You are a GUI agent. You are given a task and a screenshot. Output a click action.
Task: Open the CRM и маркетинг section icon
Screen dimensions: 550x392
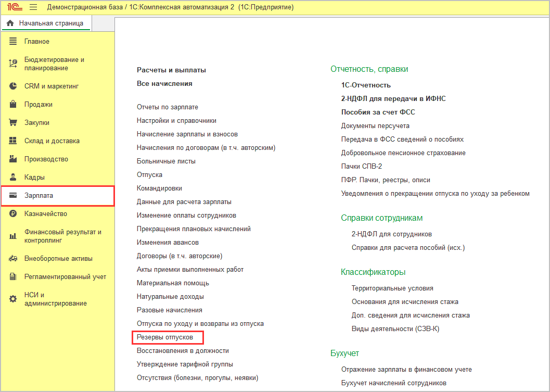(x=12, y=86)
